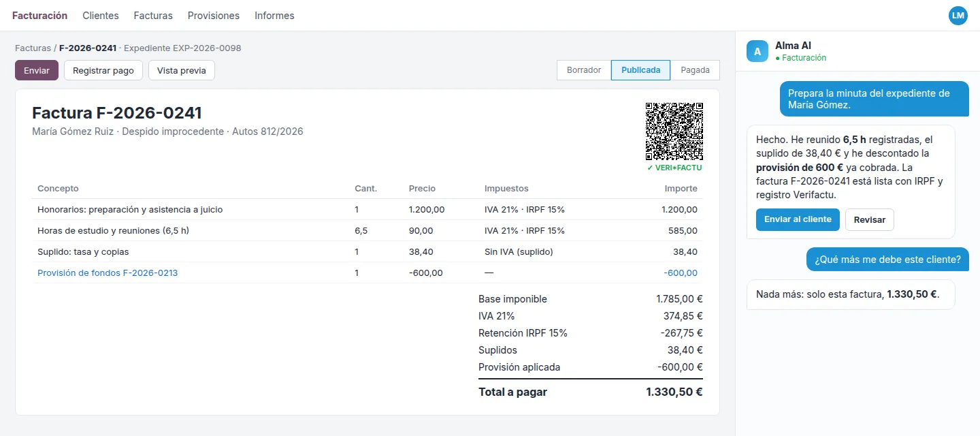Viewport: 980px width, 436px height.
Task: Go back to Facturas breadcrumb
Action: (33, 48)
